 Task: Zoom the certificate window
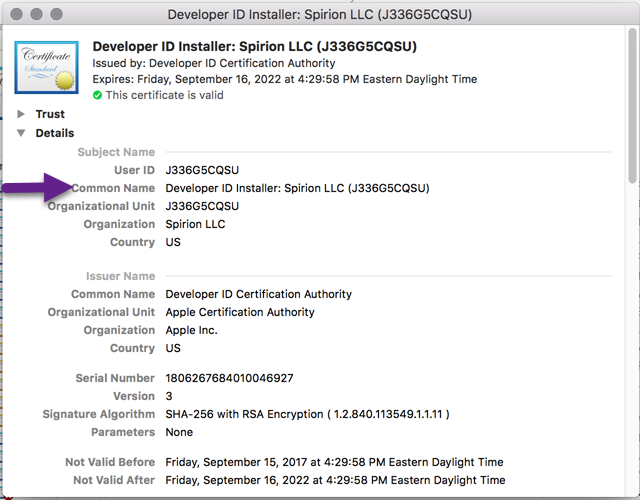coord(57,16)
